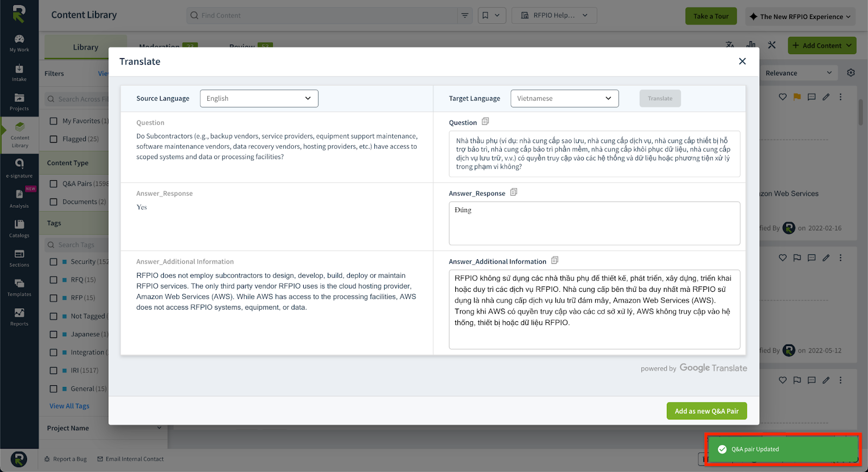
Task: Focus the Search Tags field
Action: click(77, 245)
